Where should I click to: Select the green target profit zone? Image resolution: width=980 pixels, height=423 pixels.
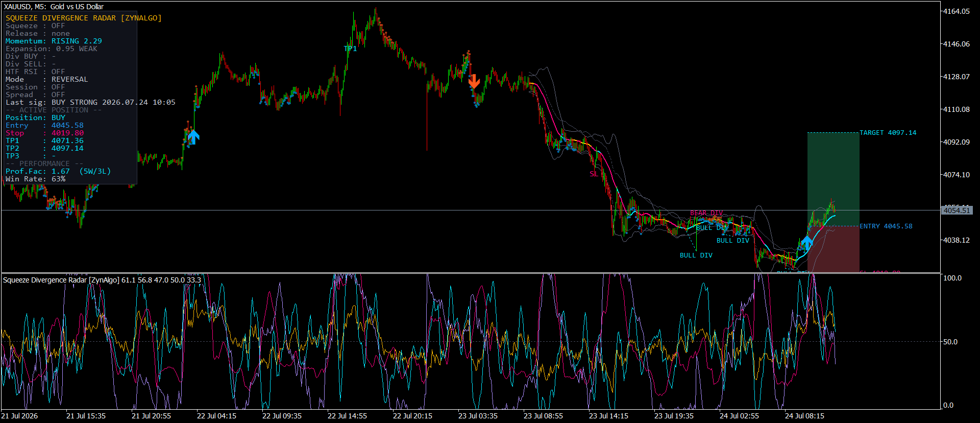point(833,179)
